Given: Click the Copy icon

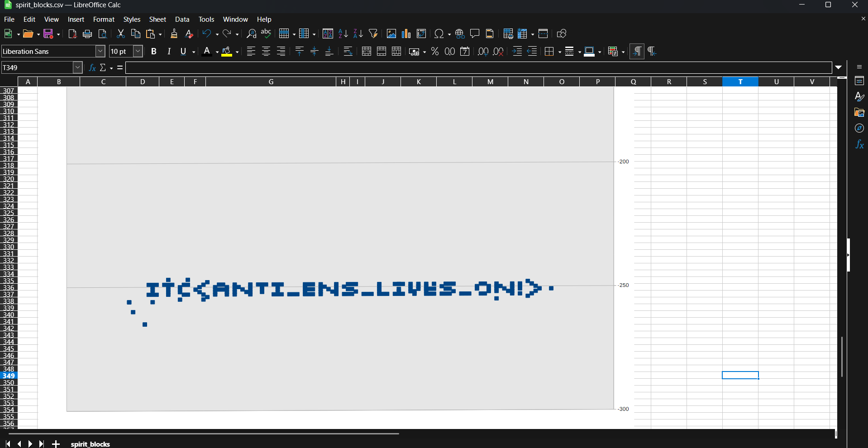Looking at the screenshot, I should point(135,33).
